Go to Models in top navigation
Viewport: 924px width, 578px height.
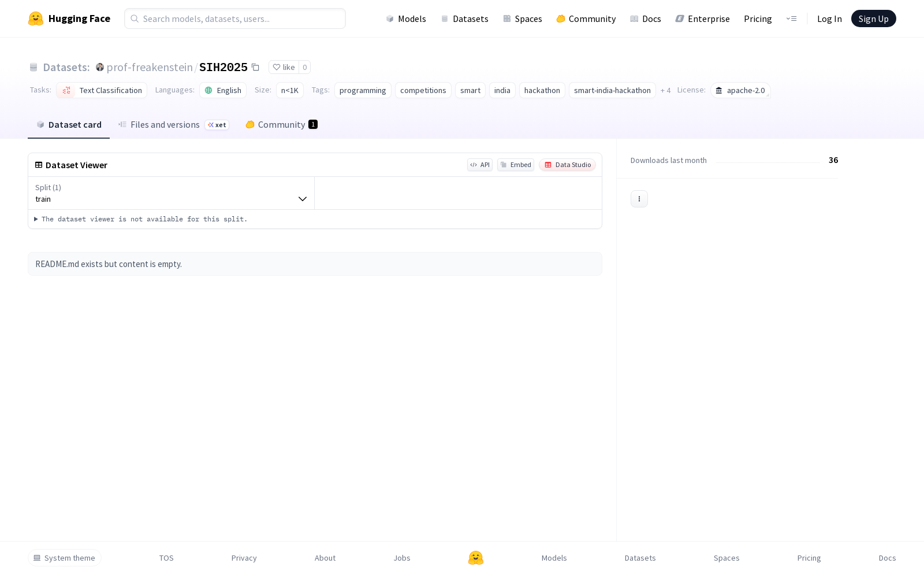(406, 18)
